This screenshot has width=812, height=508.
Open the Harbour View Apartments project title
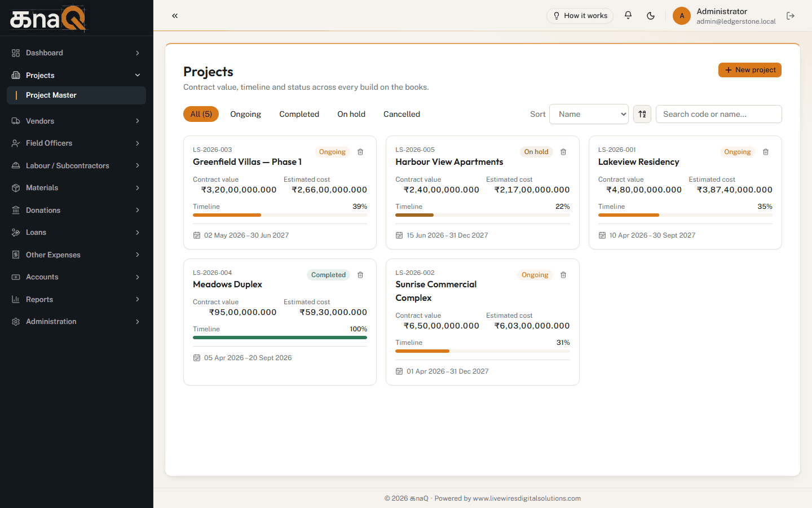pyautogui.click(x=449, y=162)
